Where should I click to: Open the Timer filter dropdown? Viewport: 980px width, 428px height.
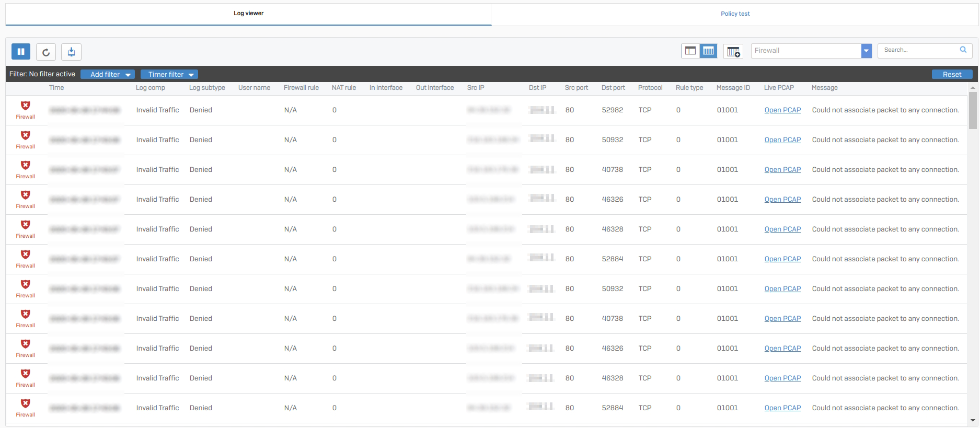click(169, 74)
